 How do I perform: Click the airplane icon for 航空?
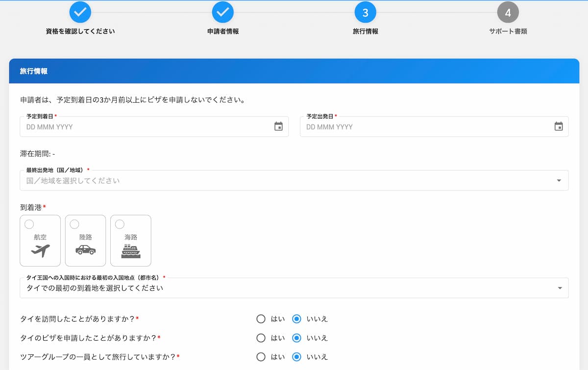(40, 251)
